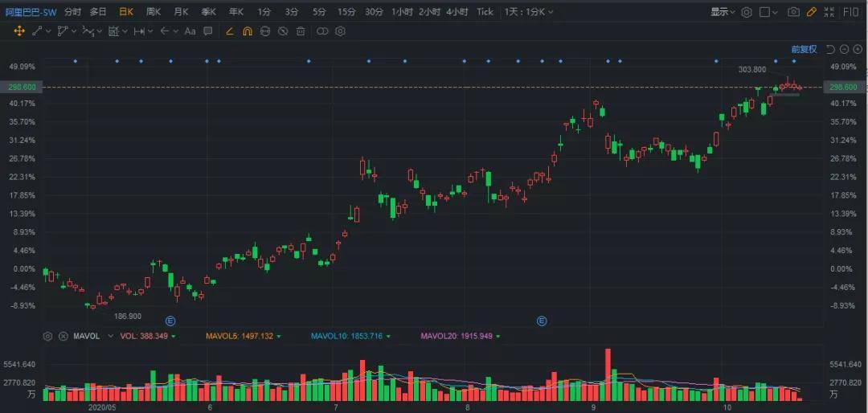This screenshot has height=413, width=868.
Task: Add a comment note to chart
Action: click(x=208, y=31)
